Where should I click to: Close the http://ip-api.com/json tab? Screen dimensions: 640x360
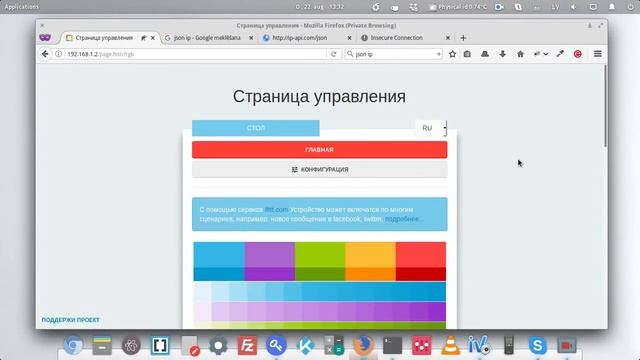click(349, 38)
